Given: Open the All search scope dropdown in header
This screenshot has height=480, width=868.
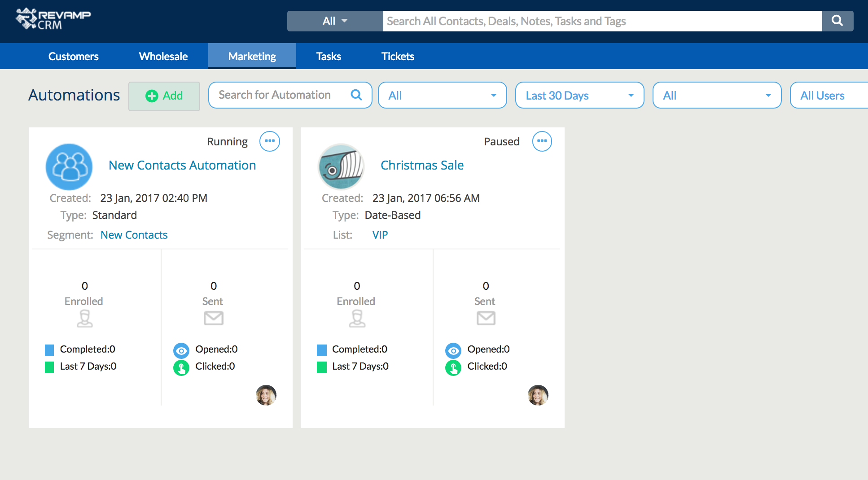Looking at the screenshot, I should coord(335,21).
